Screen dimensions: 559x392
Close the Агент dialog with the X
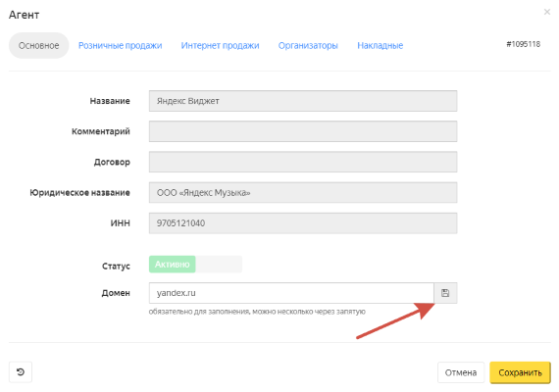tap(547, 12)
